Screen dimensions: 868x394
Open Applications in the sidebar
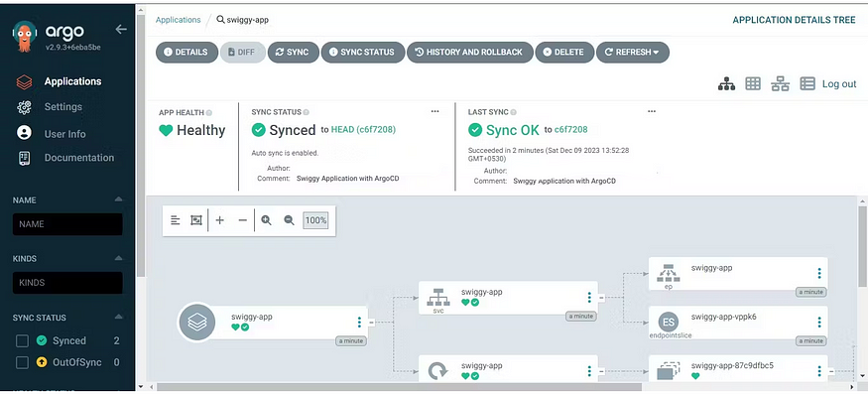tap(72, 81)
